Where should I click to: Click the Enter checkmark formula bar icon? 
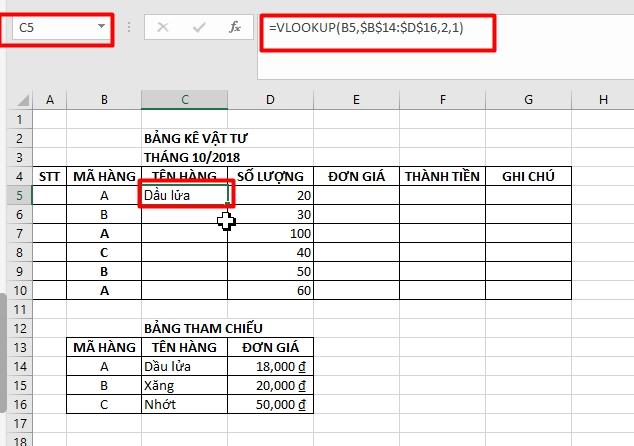coord(199,27)
